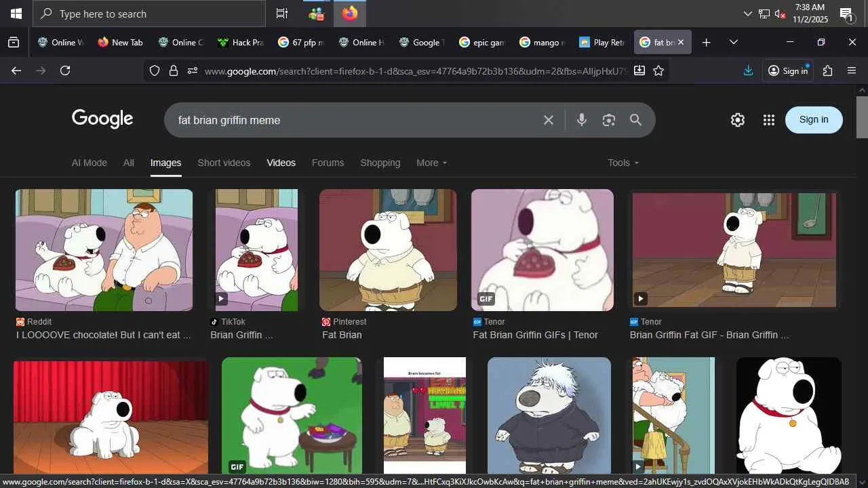Open thumbnail of Brian on red-curtain stage

click(x=111, y=417)
